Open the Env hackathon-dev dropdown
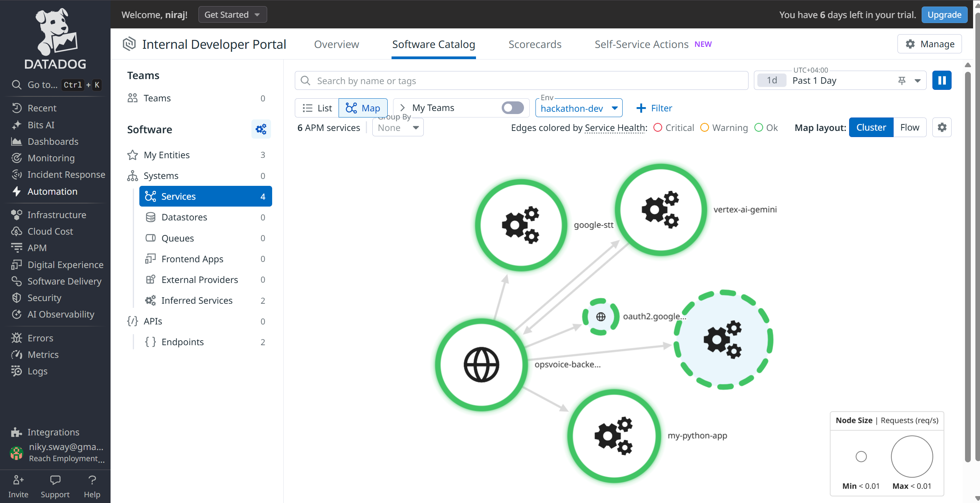 [x=578, y=109]
